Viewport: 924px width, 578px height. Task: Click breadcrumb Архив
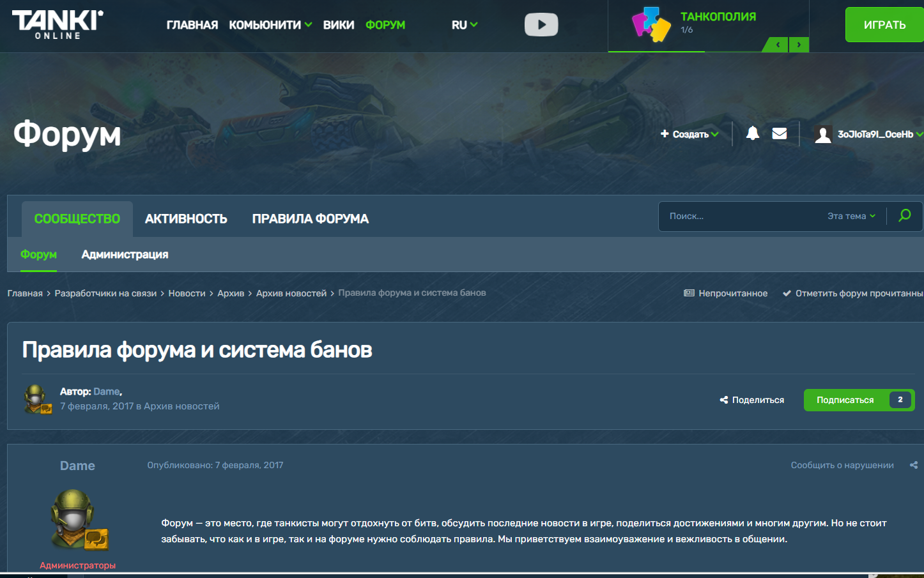pos(231,293)
